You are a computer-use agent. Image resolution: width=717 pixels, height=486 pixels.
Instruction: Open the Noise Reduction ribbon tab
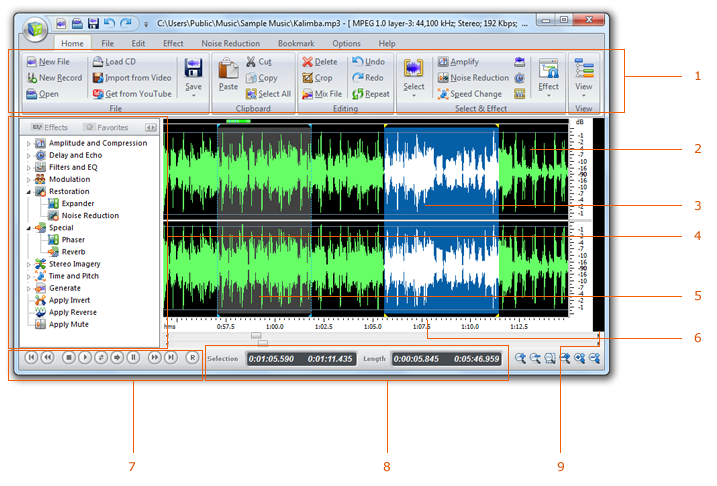coord(230,43)
